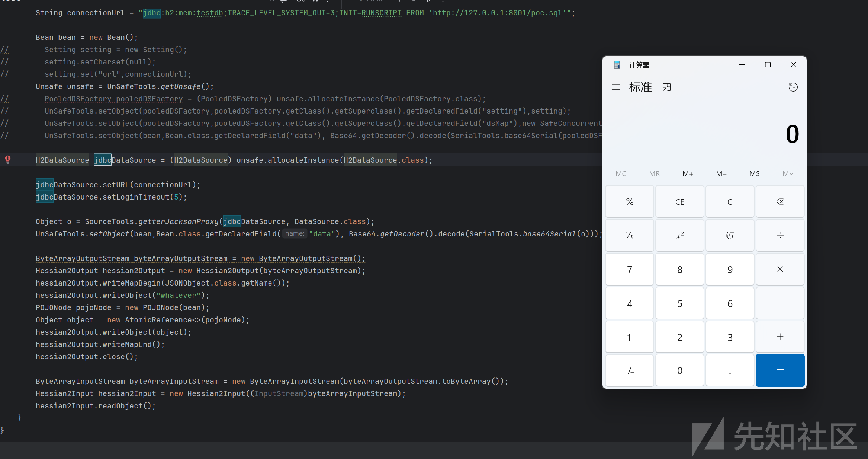Click the Calculator app icon in title bar
This screenshot has width=868, height=459.
tap(617, 65)
